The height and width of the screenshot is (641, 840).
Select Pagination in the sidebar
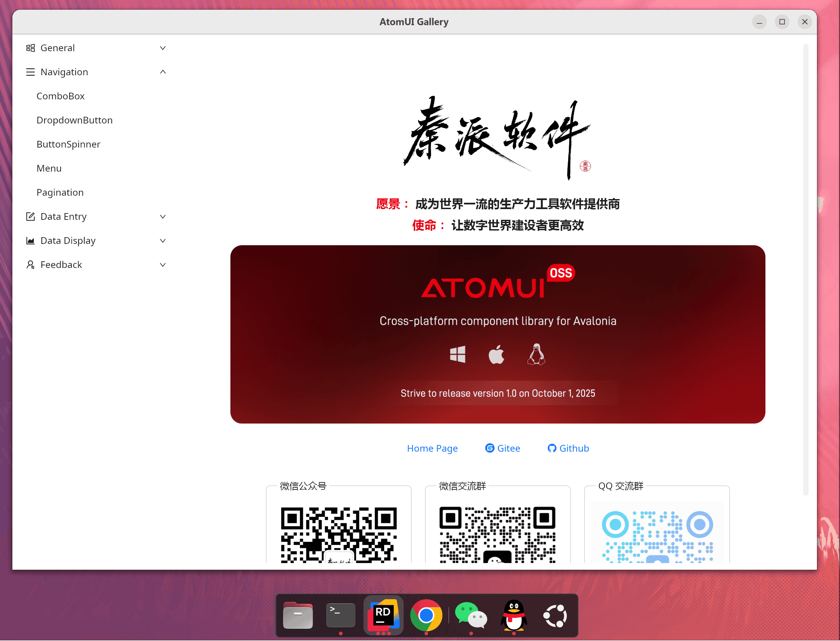click(60, 192)
